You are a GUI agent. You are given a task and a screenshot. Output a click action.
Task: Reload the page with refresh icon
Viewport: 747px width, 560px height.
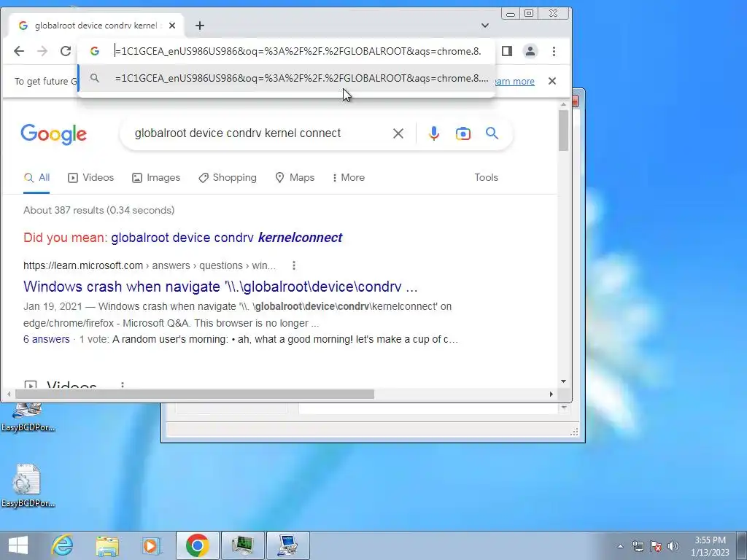click(x=66, y=51)
